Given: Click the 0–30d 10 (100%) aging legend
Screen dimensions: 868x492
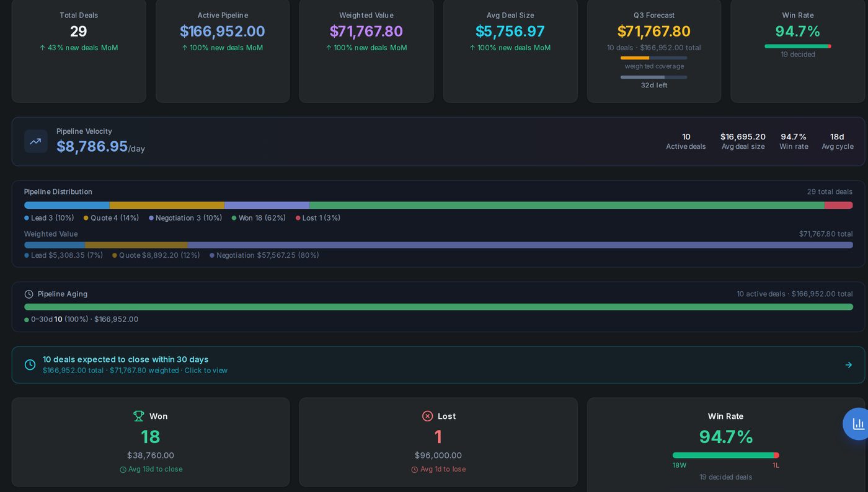Looking at the screenshot, I should click(81, 319).
